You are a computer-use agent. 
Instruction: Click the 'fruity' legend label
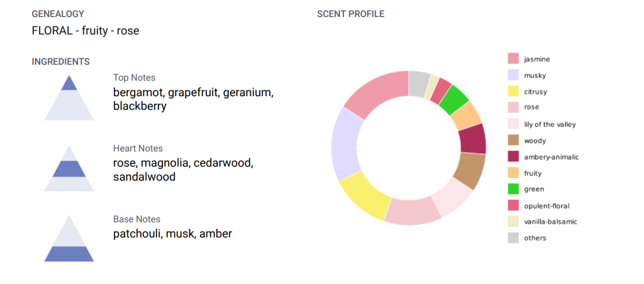tap(533, 173)
